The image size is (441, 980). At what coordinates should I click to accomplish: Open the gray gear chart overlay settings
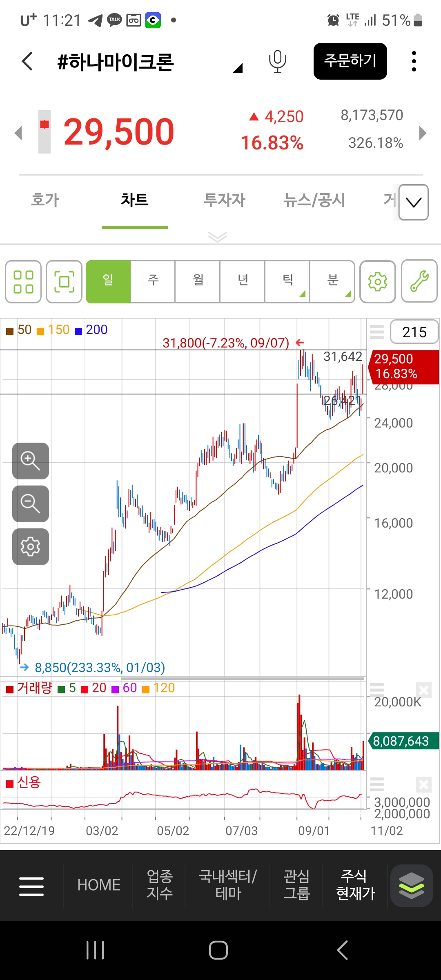(x=31, y=547)
